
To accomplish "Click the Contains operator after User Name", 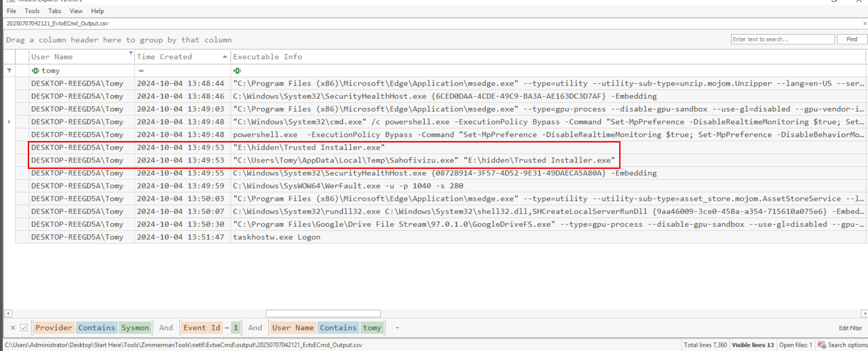I will [x=338, y=328].
